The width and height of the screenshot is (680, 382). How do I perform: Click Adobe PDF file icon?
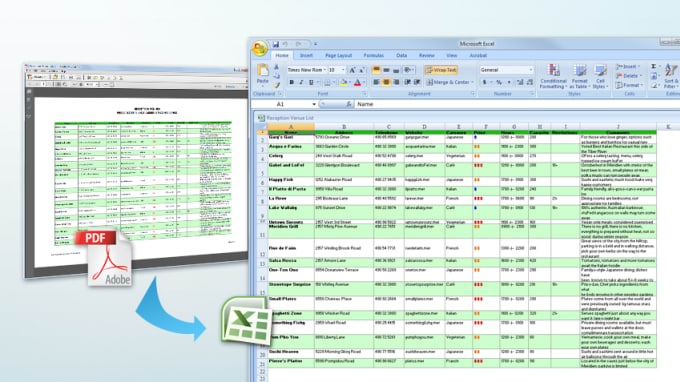click(x=104, y=258)
